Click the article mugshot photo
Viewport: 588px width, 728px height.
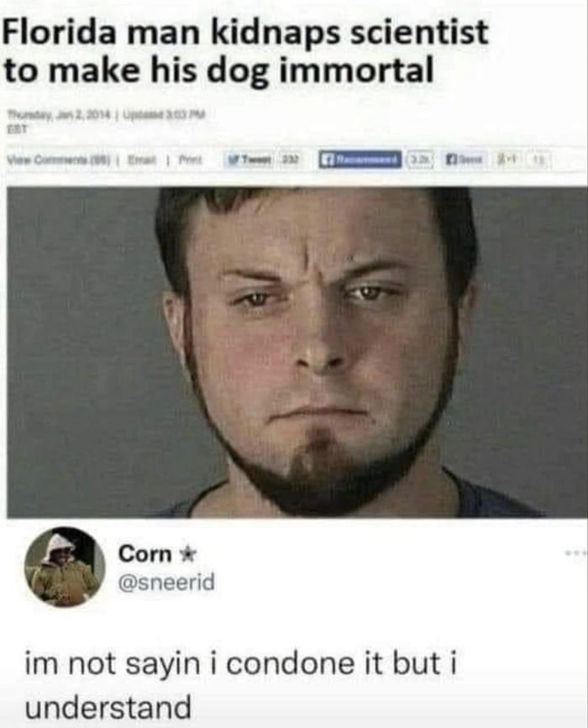pos(297,352)
